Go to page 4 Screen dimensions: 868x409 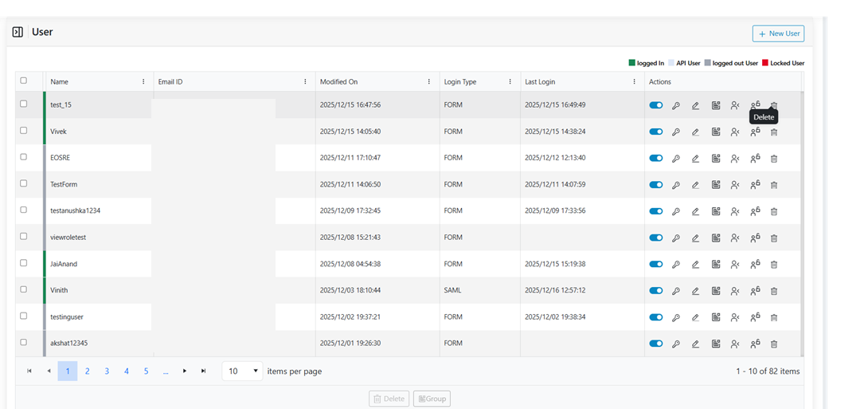126,372
